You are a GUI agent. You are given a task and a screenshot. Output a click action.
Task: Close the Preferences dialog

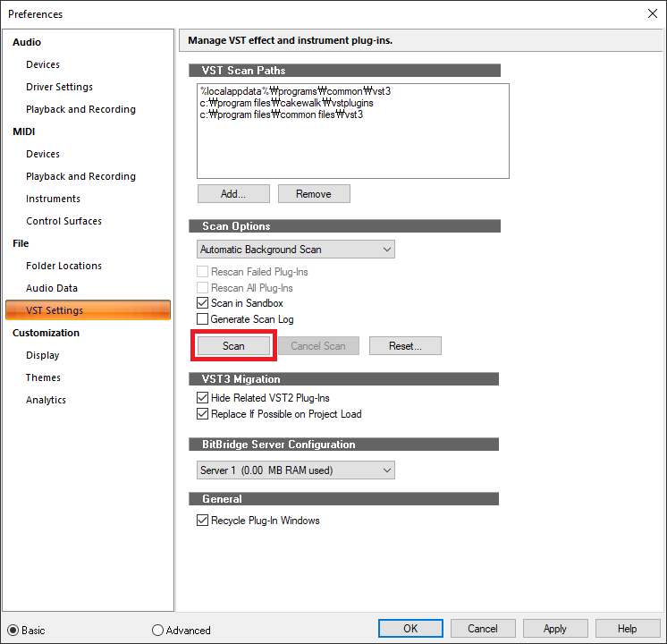pyautogui.click(x=652, y=13)
